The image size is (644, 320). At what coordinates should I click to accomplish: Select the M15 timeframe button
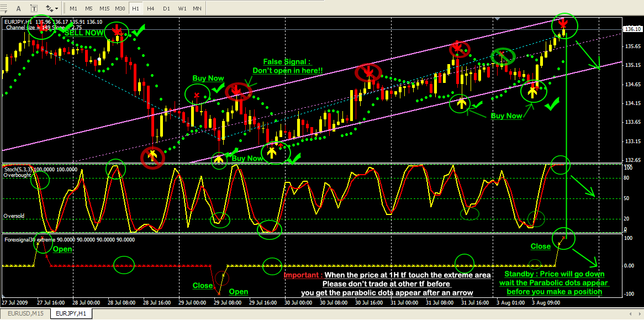(x=104, y=8)
